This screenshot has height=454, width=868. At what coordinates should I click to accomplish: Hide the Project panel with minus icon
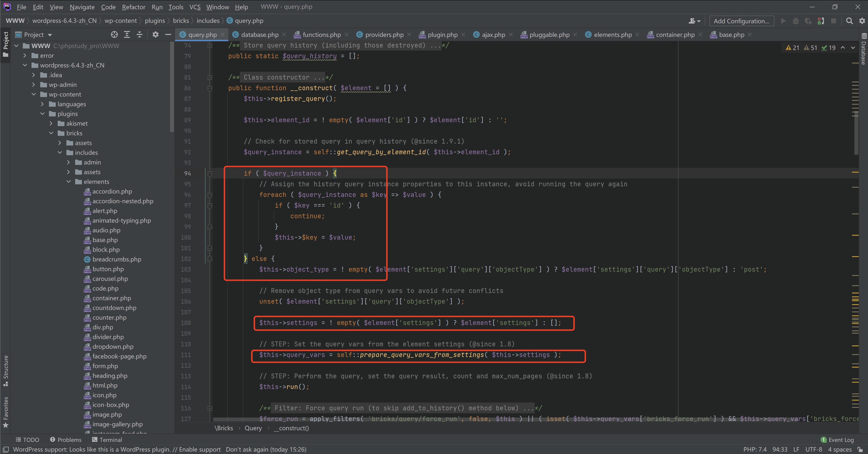(168, 34)
